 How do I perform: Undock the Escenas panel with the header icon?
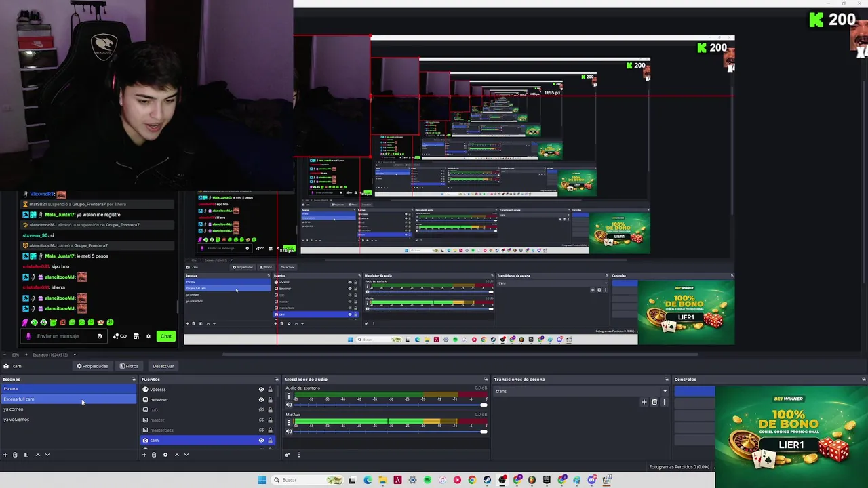point(134,379)
